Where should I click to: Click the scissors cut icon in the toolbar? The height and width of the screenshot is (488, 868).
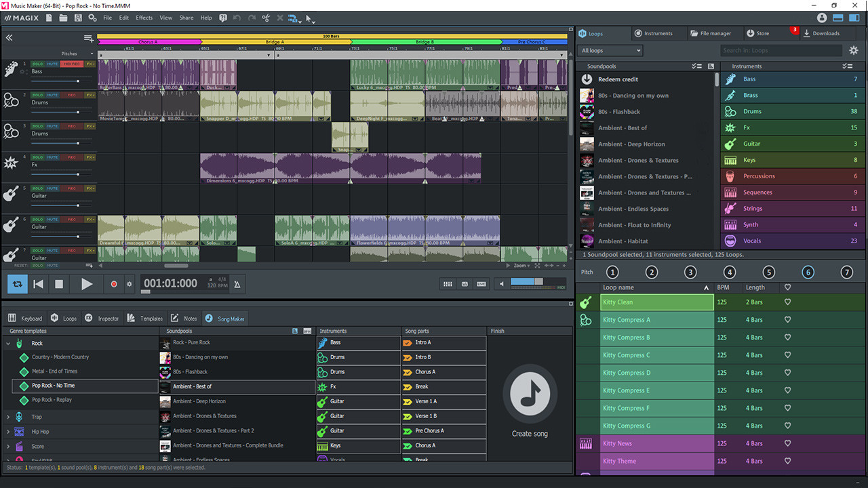[x=265, y=18]
